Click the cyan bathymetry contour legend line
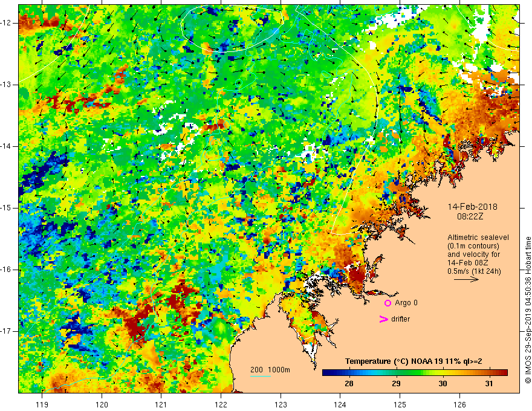Screen dimensions: 532x411 click(x=261, y=376)
